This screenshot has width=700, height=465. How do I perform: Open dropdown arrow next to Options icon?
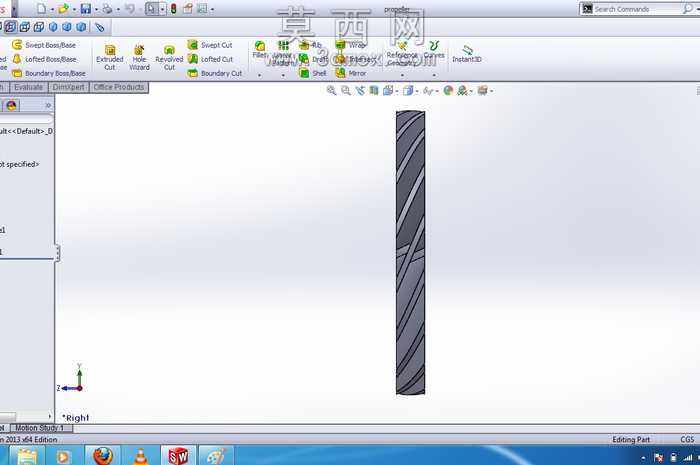212,9
